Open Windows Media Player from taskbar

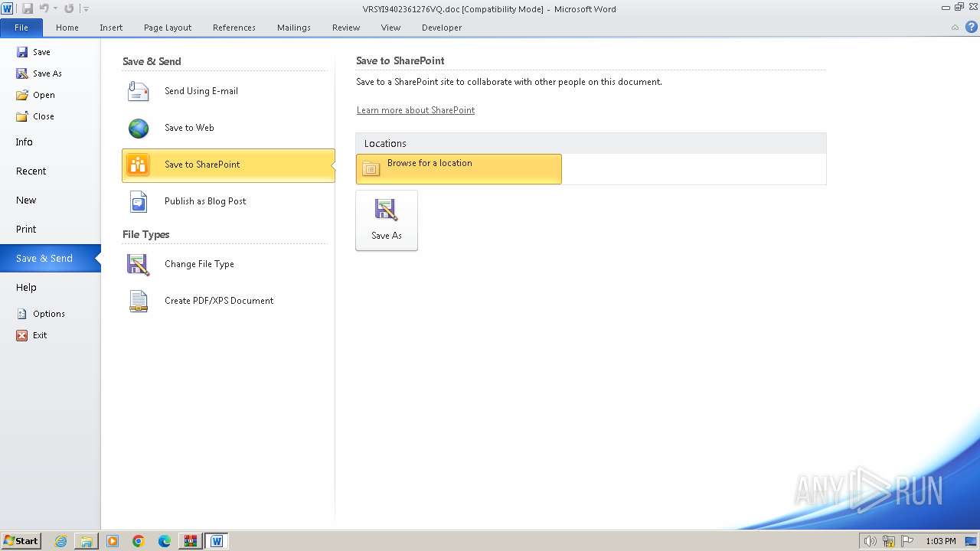coord(113,541)
